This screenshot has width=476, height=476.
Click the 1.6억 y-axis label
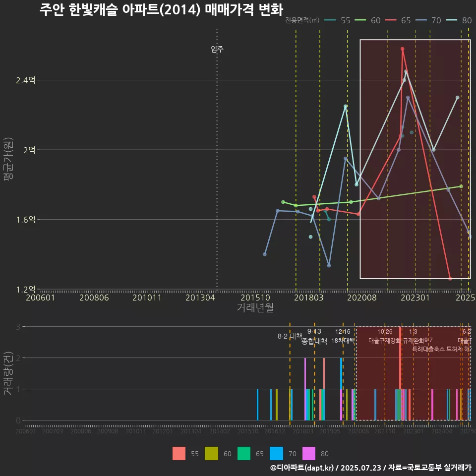pyautogui.click(x=25, y=219)
